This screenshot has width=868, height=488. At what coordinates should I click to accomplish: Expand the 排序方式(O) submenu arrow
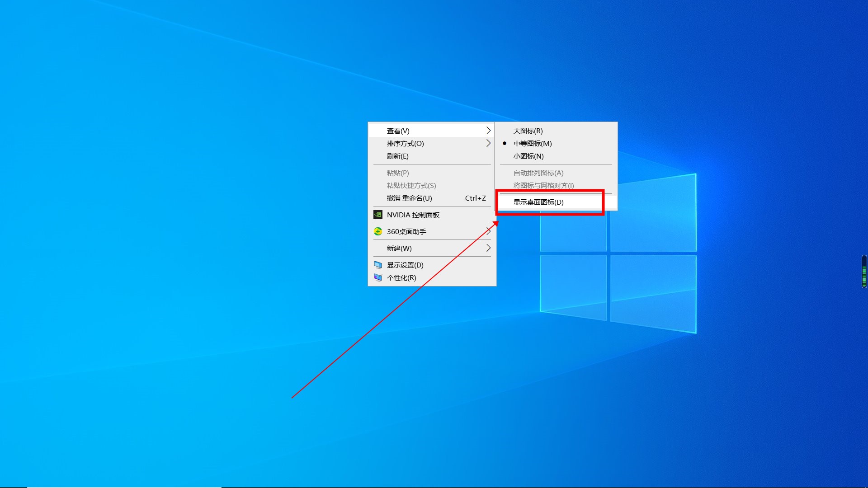tap(488, 143)
